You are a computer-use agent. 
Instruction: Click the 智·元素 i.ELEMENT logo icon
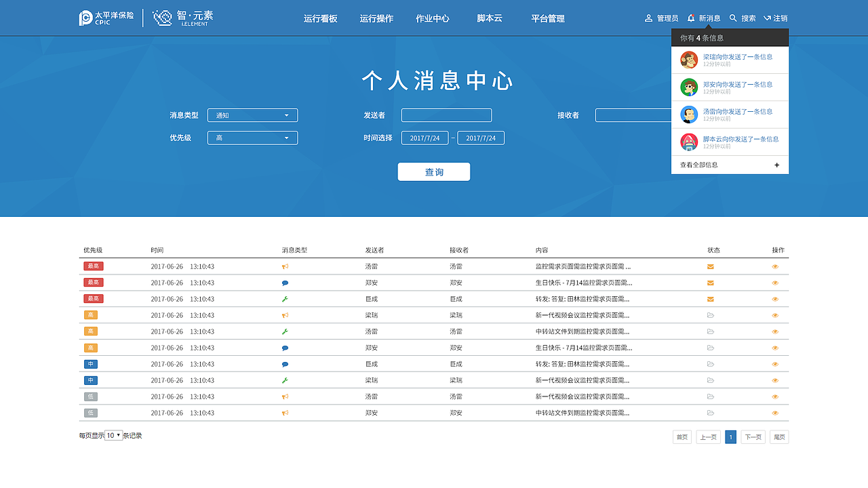161,18
